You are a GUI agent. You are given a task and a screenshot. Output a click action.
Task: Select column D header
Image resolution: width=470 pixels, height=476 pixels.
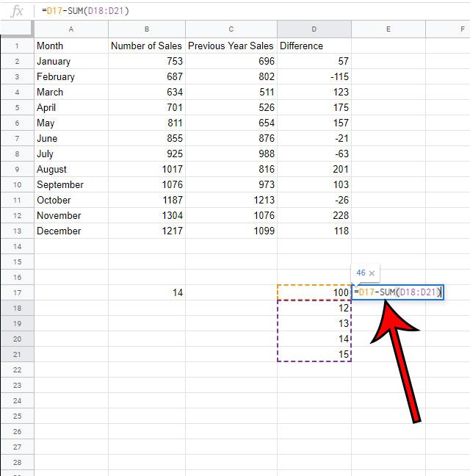(x=314, y=29)
